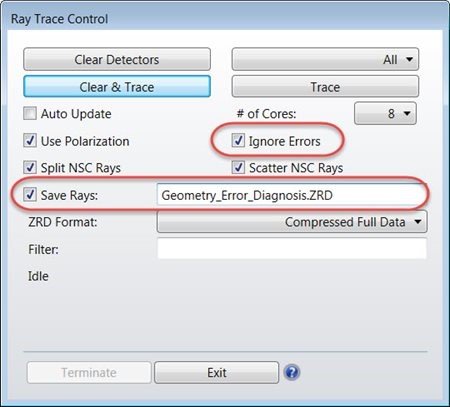Disable Scatter NSC Rays checkbox
Image resolution: width=450 pixels, height=407 pixels.
tap(238, 167)
